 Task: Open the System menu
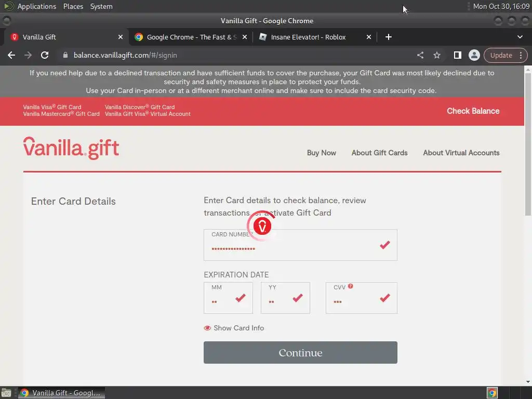pyautogui.click(x=101, y=6)
